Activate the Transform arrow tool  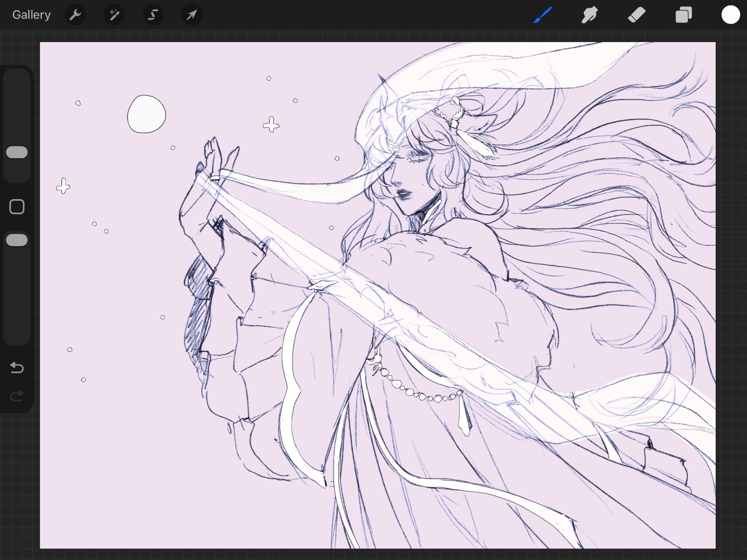tap(192, 15)
